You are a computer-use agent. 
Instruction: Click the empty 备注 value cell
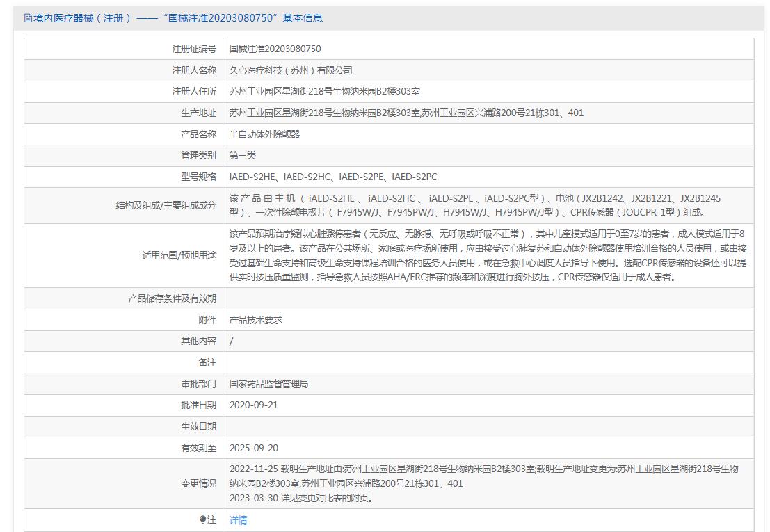coord(487,362)
